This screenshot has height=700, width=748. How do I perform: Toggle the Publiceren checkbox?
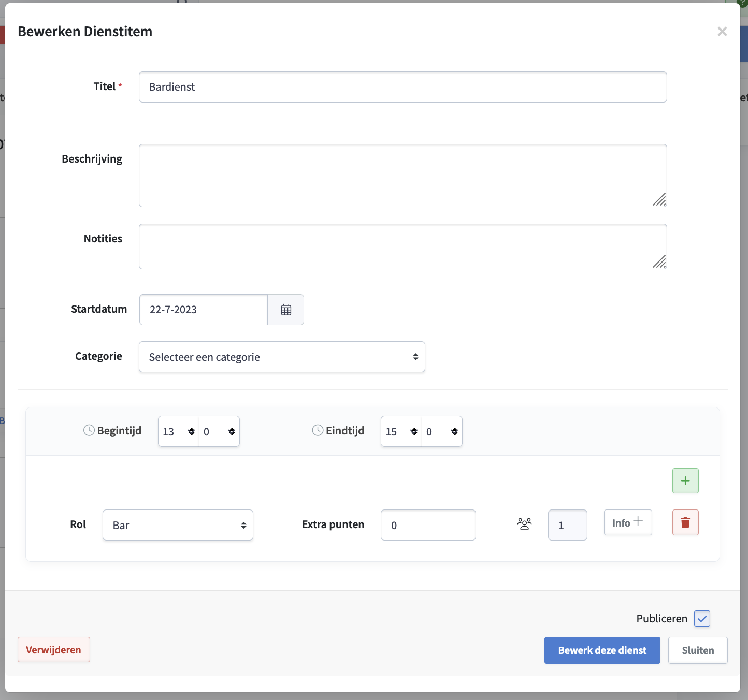(x=702, y=619)
